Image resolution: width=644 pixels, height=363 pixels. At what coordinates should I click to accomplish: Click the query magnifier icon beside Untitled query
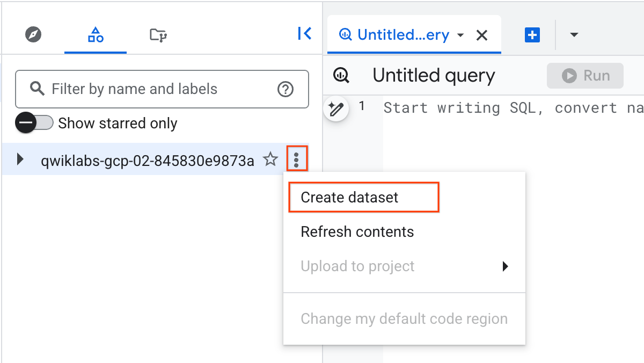[x=342, y=76]
